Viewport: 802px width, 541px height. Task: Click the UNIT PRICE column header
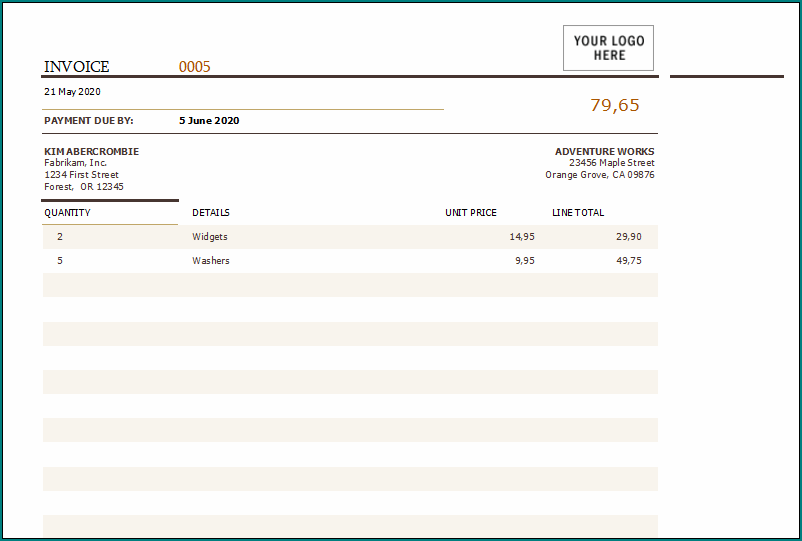click(x=471, y=213)
